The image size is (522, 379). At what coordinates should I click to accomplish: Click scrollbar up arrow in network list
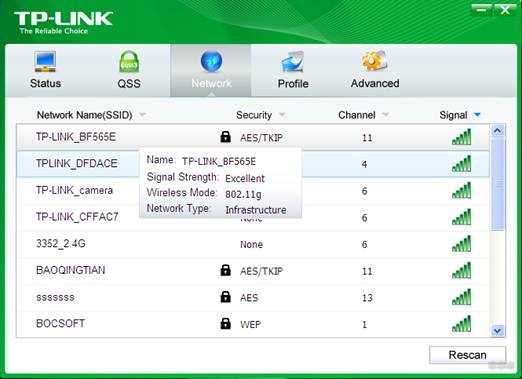pyautogui.click(x=498, y=131)
